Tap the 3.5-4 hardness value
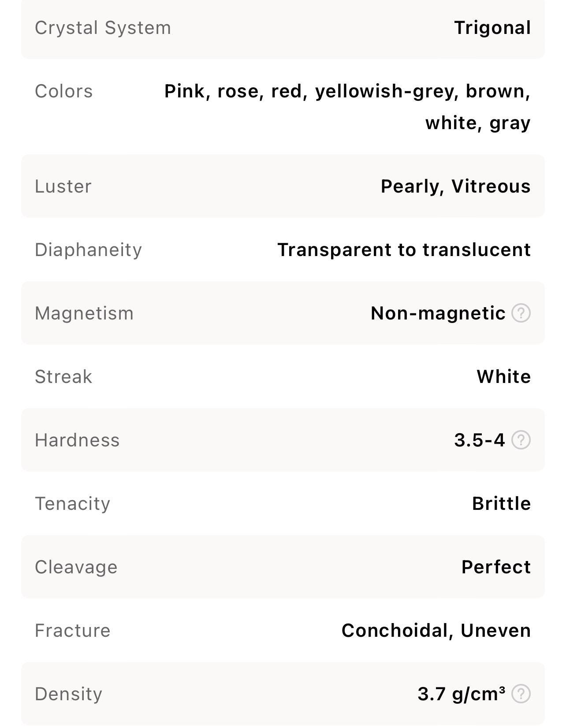 pos(480,440)
